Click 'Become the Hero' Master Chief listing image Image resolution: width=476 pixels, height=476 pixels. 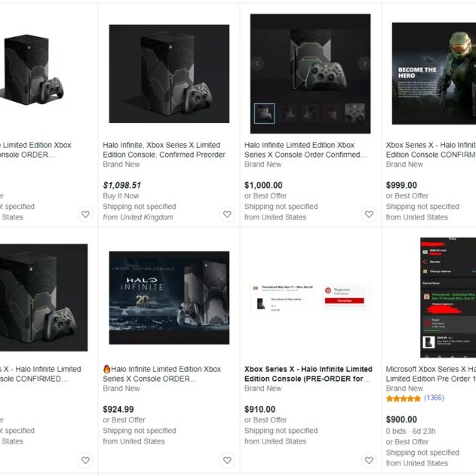pyautogui.click(x=434, y=73)
